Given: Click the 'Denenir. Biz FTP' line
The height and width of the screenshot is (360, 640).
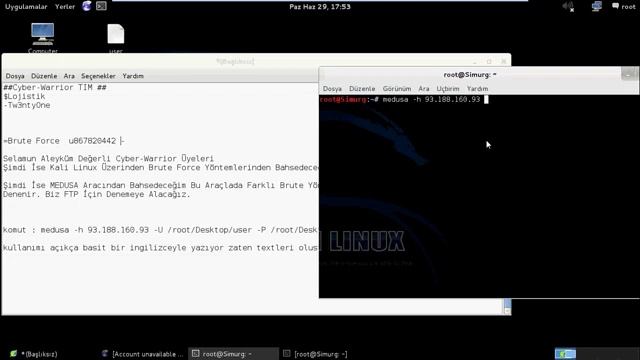Looking at the screenshot, I should (x=97, y=194).
